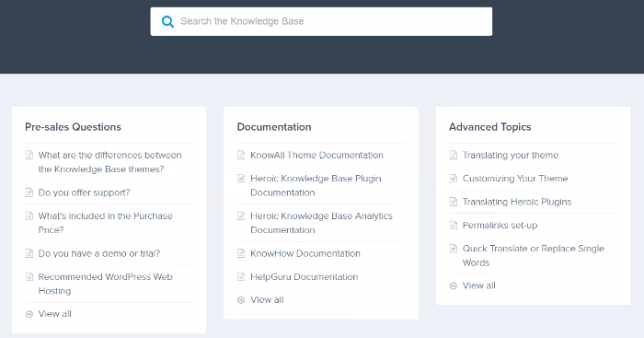Screen dimensions: 644x338
Task: Click arrow icon beside Advanced Topics View all
Action: [453, 286]
